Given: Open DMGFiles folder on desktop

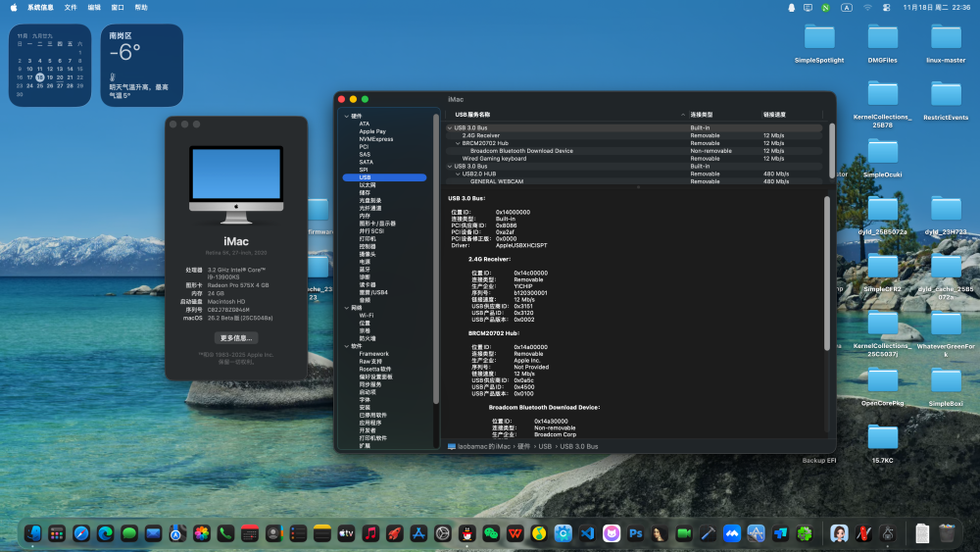Looking at the screenshot, I should pos(883,44).
